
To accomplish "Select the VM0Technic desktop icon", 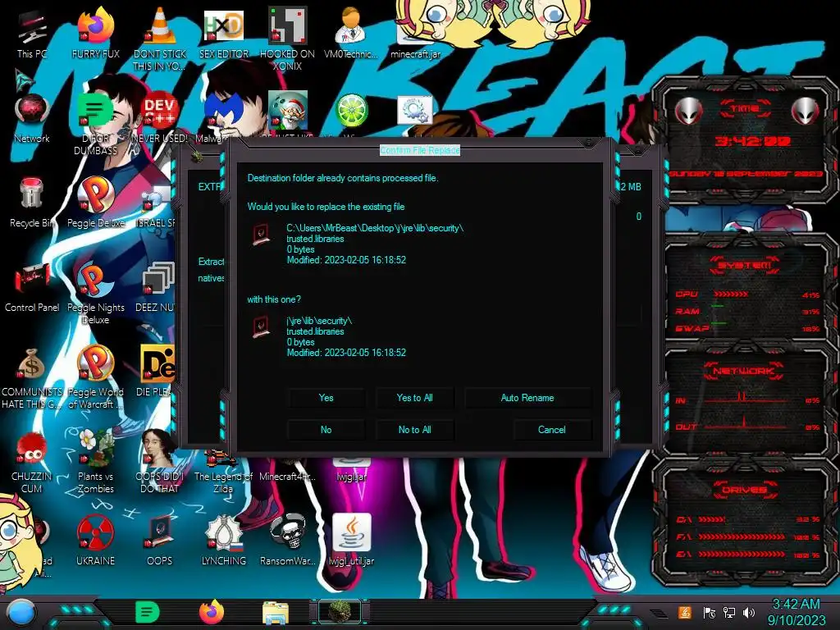I will pyautogui.click(x=351, y=33).
